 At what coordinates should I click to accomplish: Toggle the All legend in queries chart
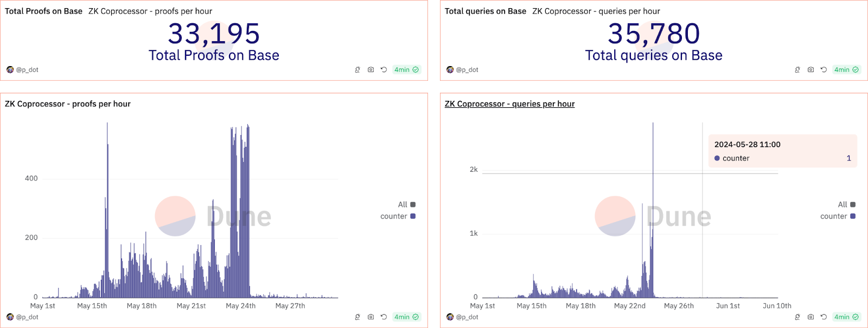[846, 204]
